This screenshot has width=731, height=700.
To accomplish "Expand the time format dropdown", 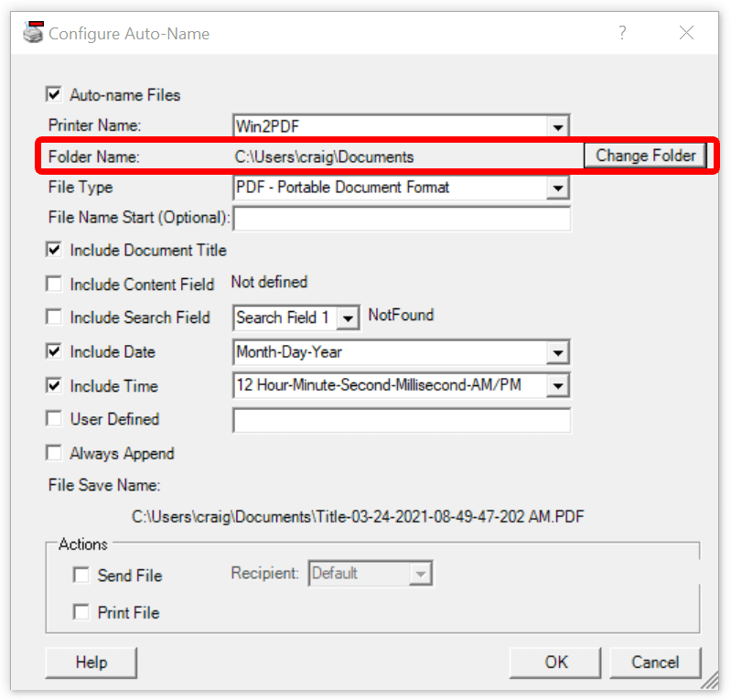I will point(558,386).
